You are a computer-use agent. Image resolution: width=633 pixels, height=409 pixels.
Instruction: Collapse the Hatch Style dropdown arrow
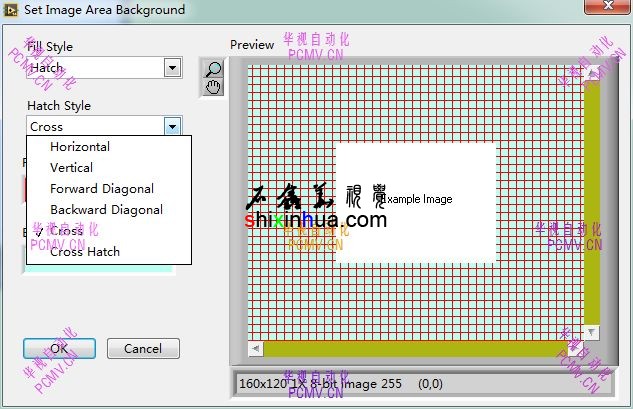click(x=172, y=127)
